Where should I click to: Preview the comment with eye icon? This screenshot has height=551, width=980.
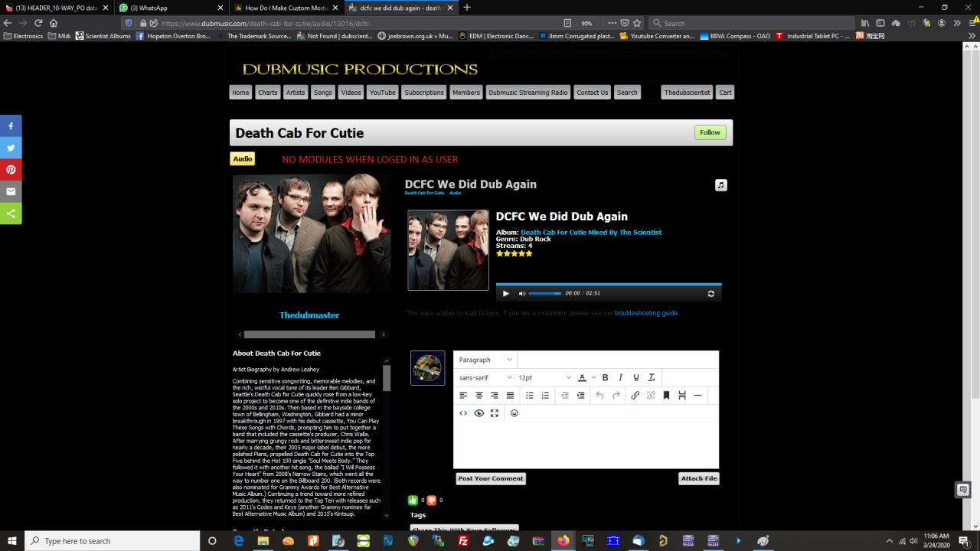coord(479,413)
